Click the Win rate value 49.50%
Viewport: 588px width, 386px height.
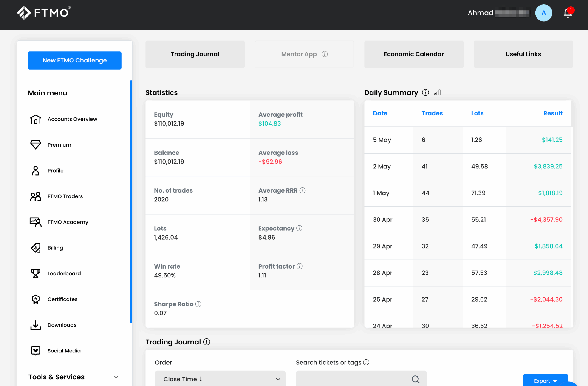coord(165,275)
